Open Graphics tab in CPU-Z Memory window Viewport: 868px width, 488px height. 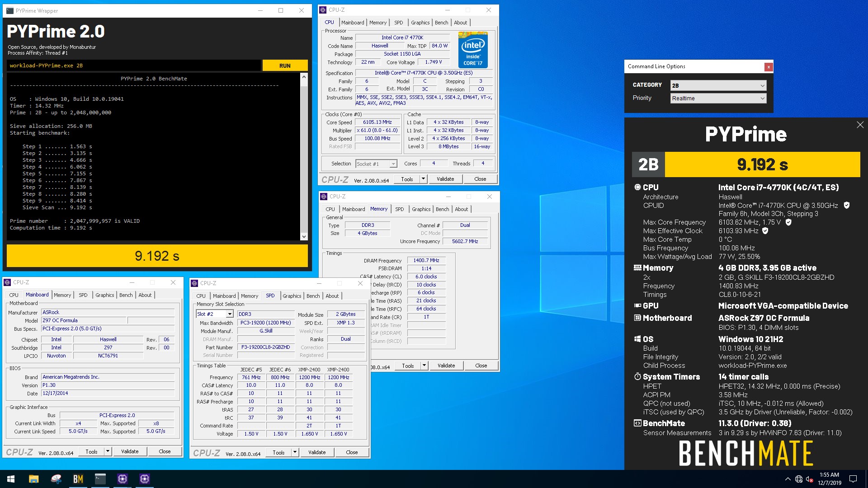click(x=421, y=209)
